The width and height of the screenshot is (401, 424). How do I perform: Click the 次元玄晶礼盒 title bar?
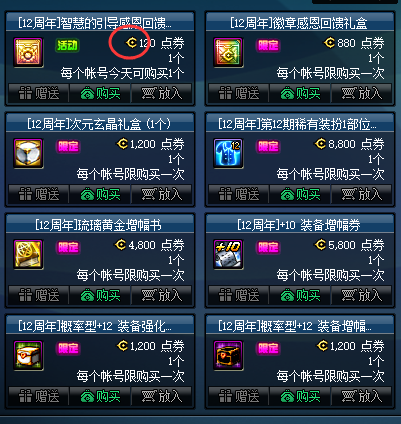click(100, 124)
